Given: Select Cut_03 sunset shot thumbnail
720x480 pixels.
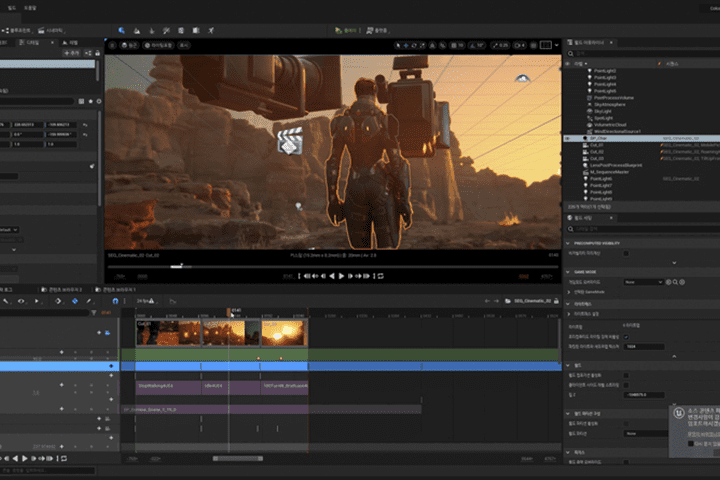Looking at the screenshot, I should 284,333.
